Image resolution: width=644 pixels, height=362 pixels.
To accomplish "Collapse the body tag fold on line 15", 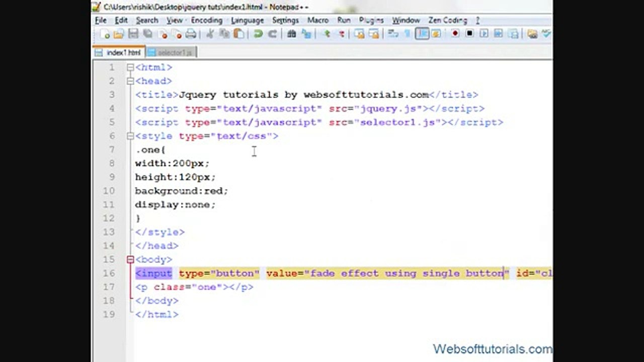I will click(130, 259).
